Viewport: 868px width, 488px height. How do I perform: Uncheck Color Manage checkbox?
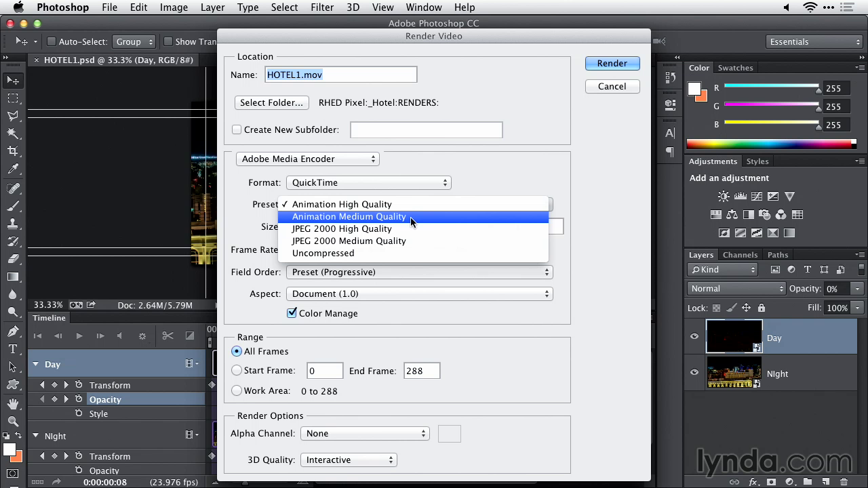click(x=292, y=313)
